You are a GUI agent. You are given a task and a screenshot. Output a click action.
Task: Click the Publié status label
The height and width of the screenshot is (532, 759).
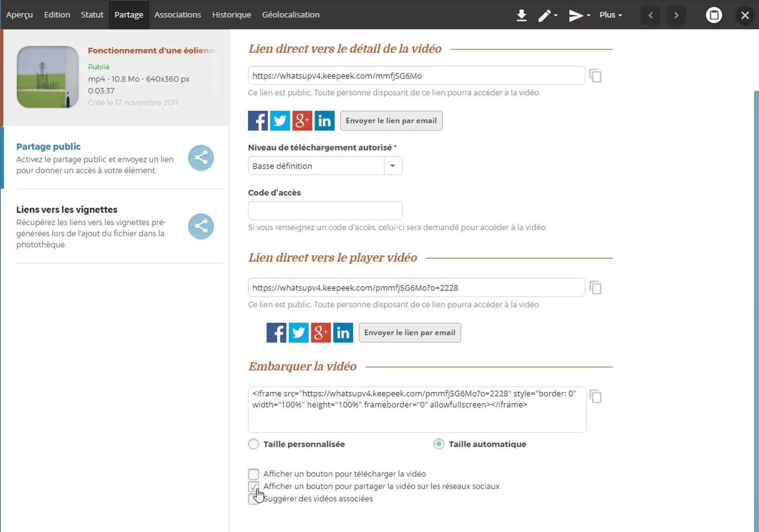(99, 67)
